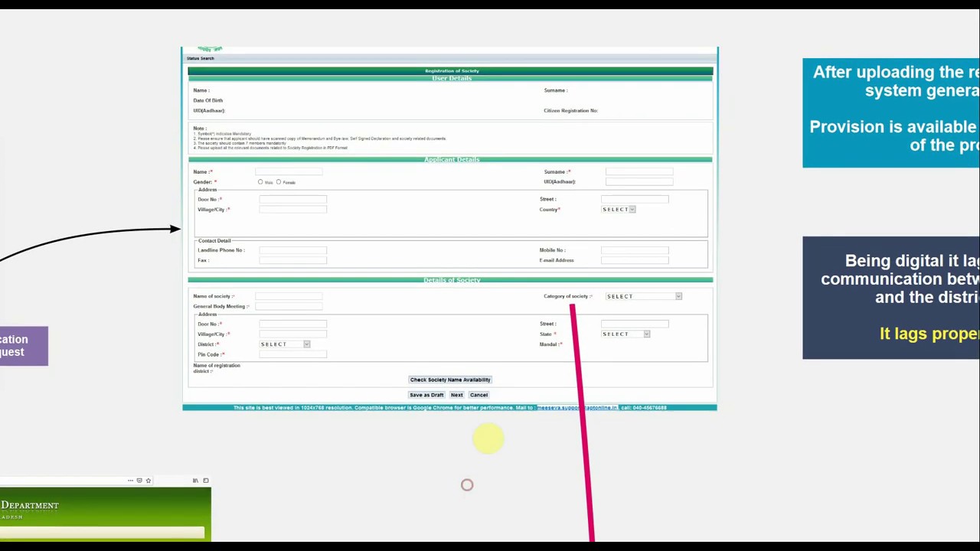980x551 pixels.
Task: Click the Next button
Action: [457, 395]
